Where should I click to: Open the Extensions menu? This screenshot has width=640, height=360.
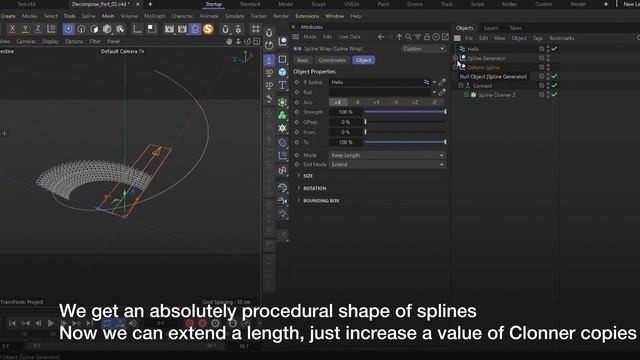coord(307,16)
